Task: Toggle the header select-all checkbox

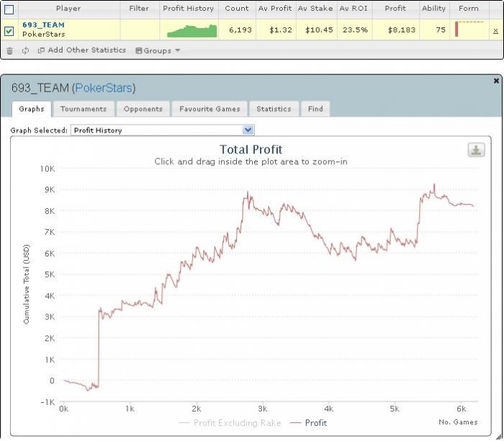Action: click(x=9, y=9)
